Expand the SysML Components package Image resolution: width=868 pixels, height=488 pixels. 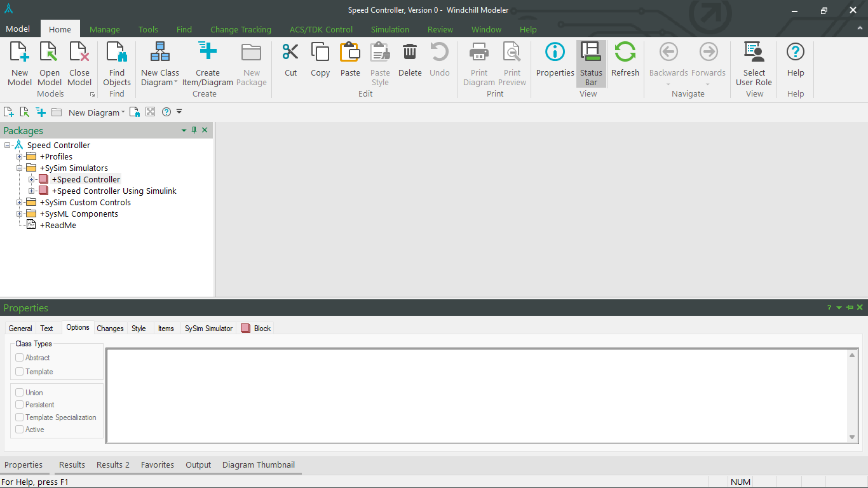tap(18, 213)
